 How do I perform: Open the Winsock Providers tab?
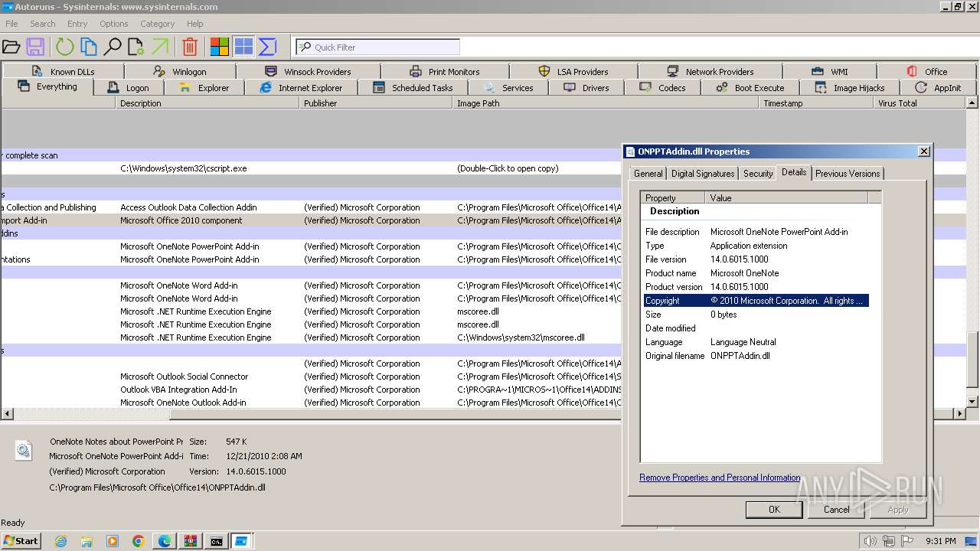[x=309, y=71]
